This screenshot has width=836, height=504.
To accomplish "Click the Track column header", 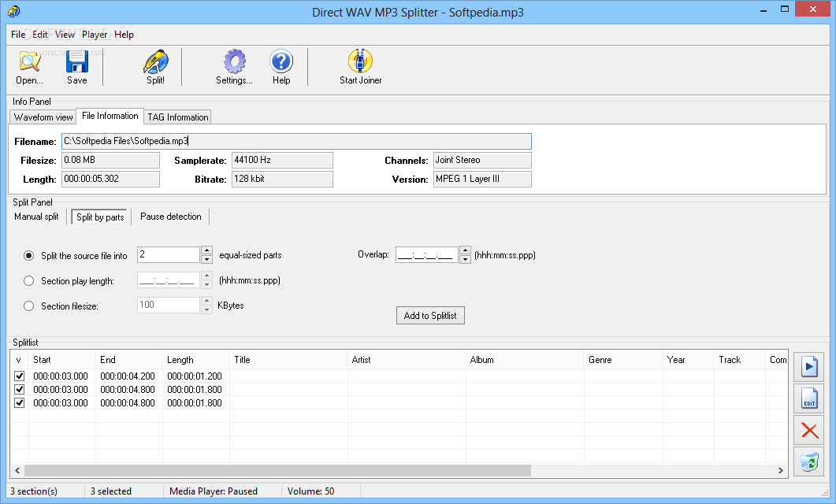I will pyautogui.click(x=740, y=360).
